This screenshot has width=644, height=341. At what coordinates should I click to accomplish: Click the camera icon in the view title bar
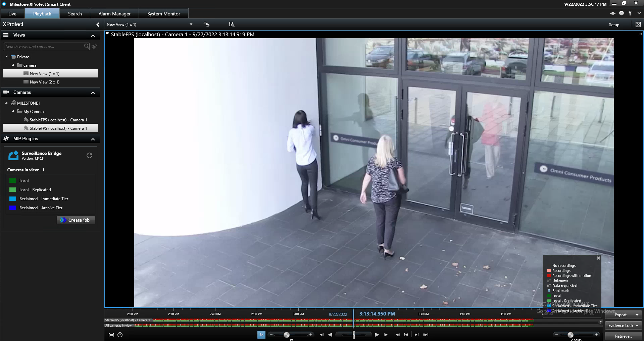(x=108, y=33)
